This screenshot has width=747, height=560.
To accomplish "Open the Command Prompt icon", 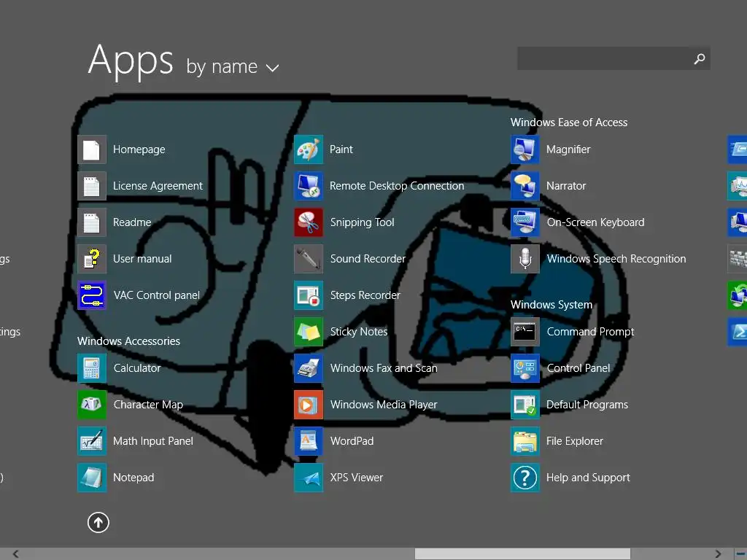I will 525,332.
